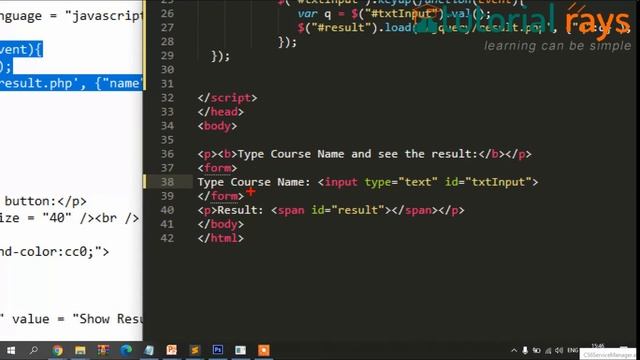
Task: Click line number 42 in the gutter
Action: [x=167, y=238]
